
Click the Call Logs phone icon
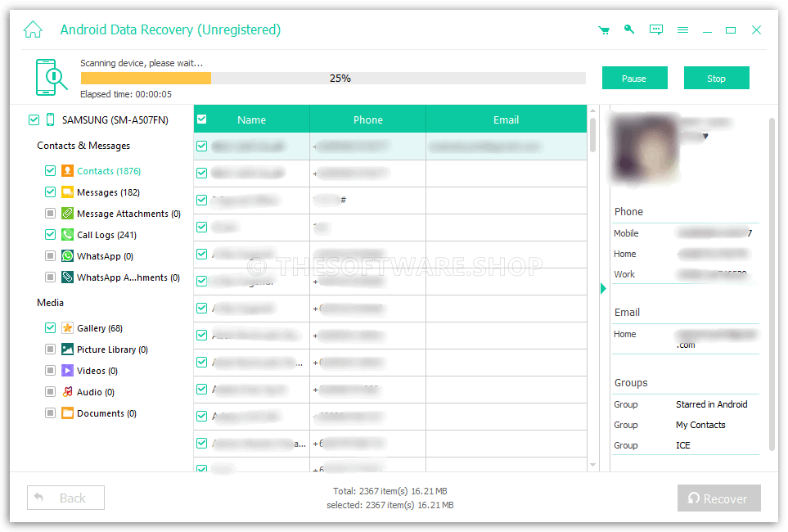pos(67,234)
